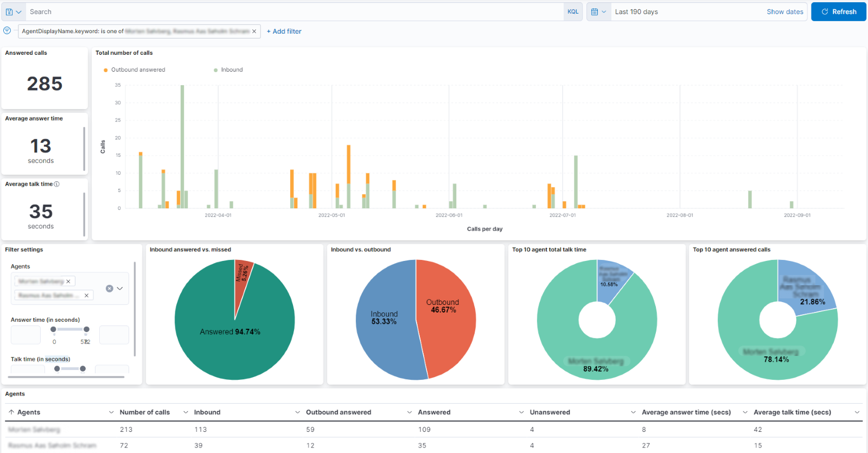Viewport: 868px width, 453px height.
Task: Open the Answered column header menu
Action: point(521,412)
